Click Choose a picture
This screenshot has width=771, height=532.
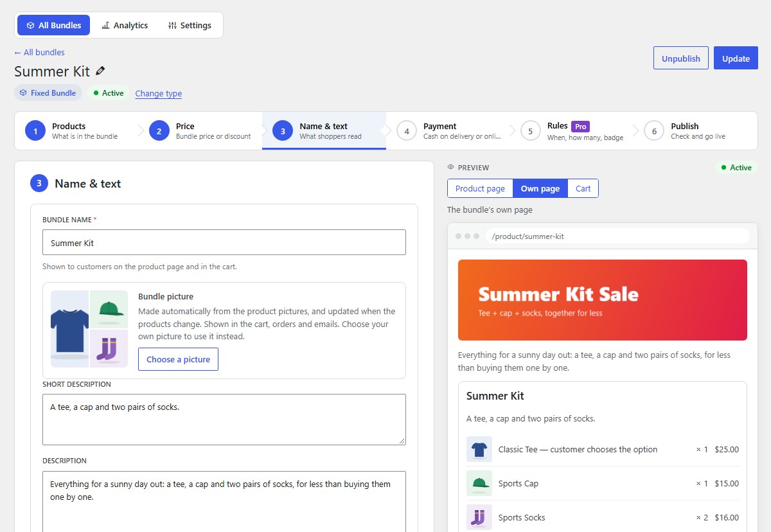point(179,359)
